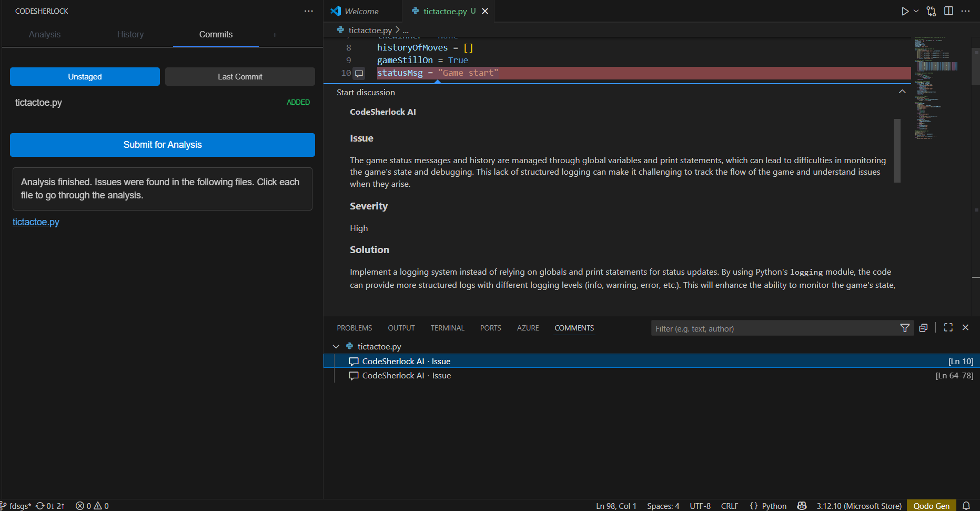Open the Analysis tab in CodeSherlock

[x=45, y=34]
